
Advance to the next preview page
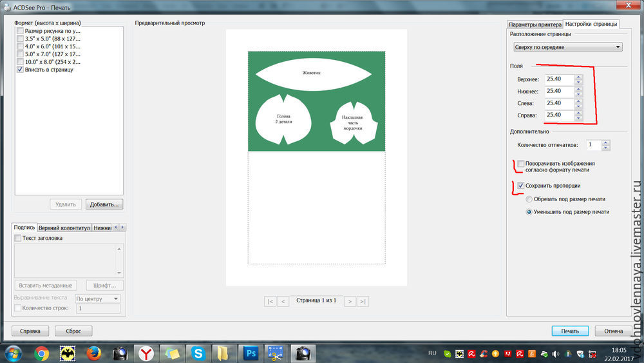[x=350, y=301]
